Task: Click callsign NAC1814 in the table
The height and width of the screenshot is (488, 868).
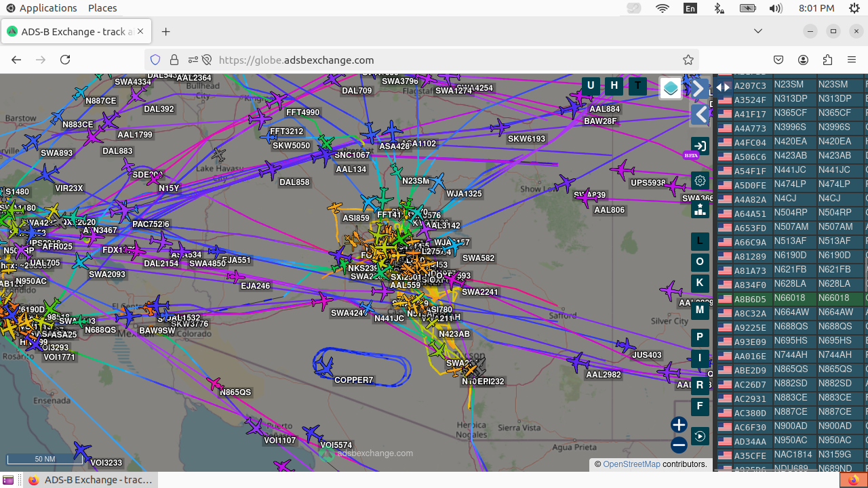Action: click(x=793, y=455)
